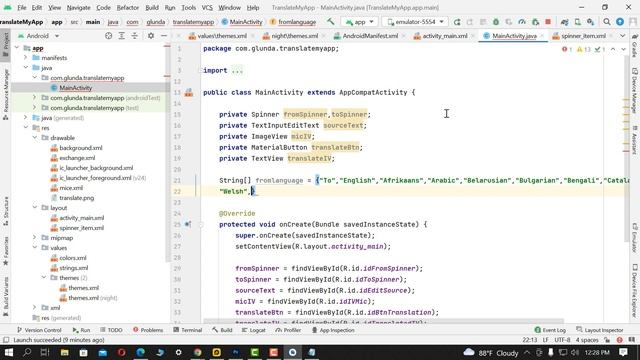Image resolution: width=640 pixels, height=360 pixels.
Task: Click the Profile app icon
Action: tap(522, 22)
